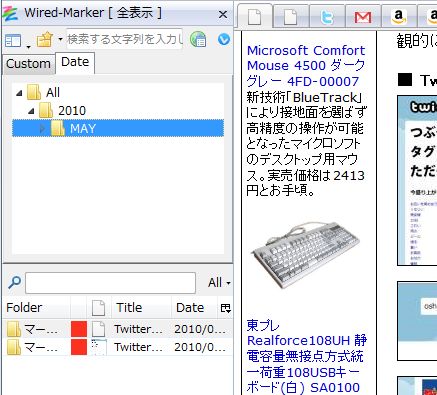Click the red marker swatch in first row

pyautogui.click(x=79, y=329)
